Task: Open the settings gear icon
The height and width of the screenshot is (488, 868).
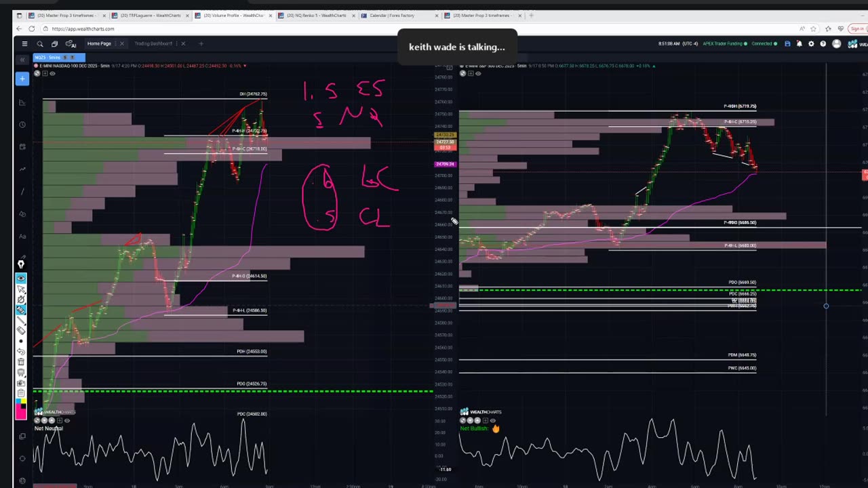Action: point(811,43)
